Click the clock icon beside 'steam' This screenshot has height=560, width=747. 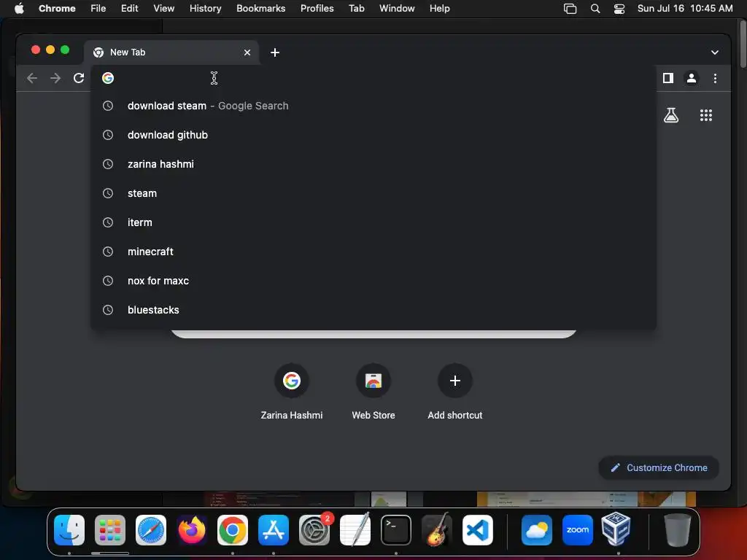pyautogui.click(x=108, y=192)
